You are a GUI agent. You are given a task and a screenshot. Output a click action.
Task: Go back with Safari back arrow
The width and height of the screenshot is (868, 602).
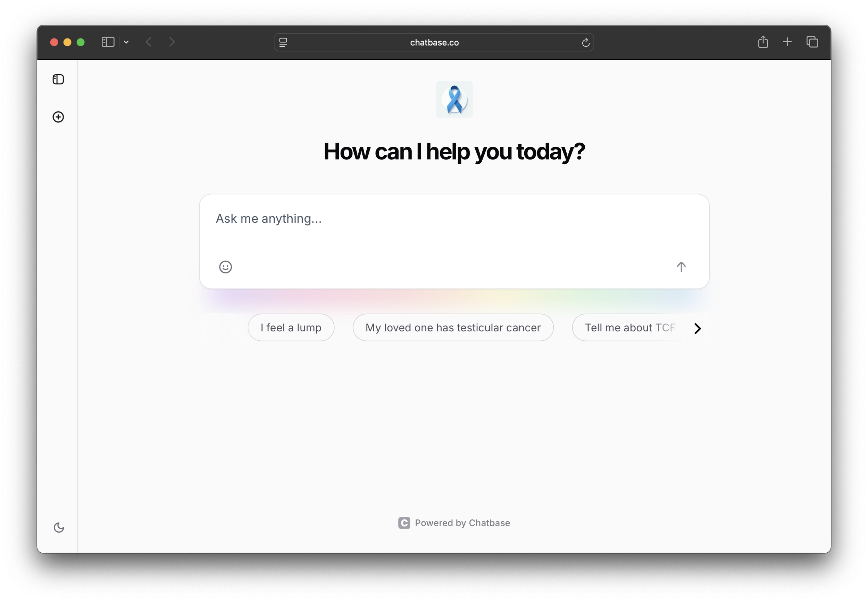pyautogui.click(x=149, y=42)
